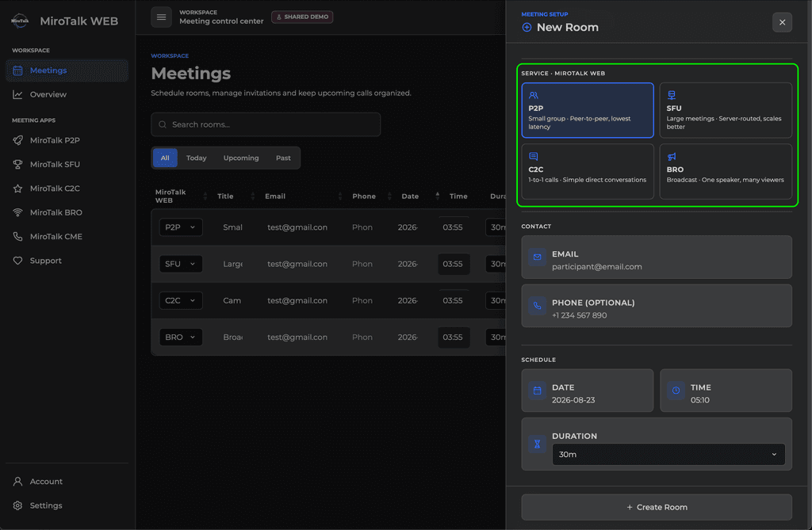Click the Time 05:10 field
The width and height of the screenshot is (812, 530).
pos(726,391)
